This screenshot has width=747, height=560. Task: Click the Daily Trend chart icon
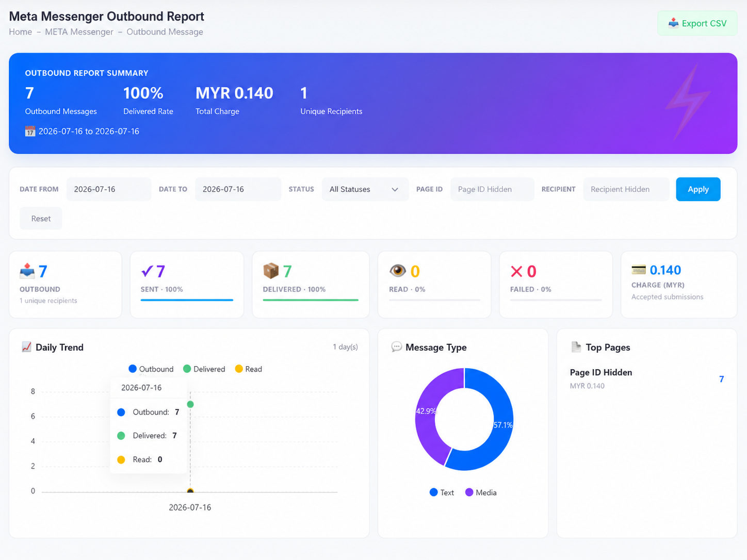click(x=26, y=347)
